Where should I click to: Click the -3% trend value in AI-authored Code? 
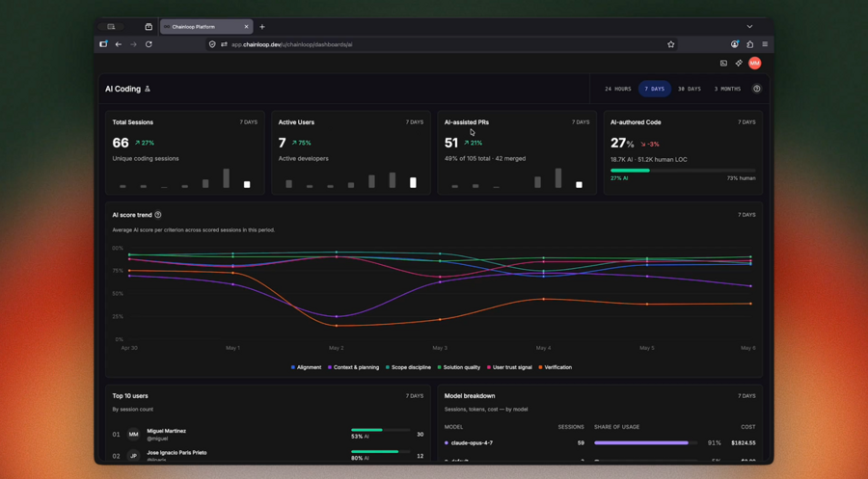pyautogui.click(x=650, y=145)
